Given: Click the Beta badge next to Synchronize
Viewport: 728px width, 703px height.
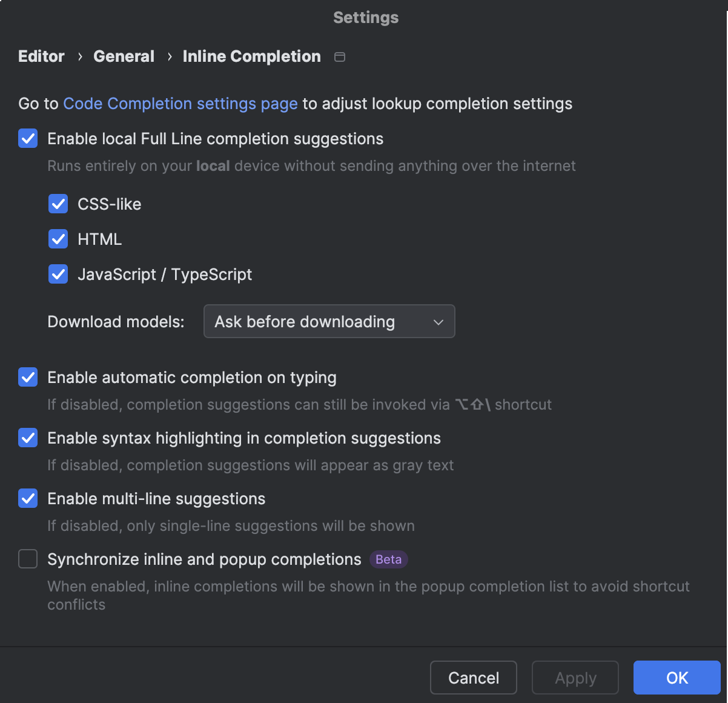Looking at the screenshot, I should point(388,559).
